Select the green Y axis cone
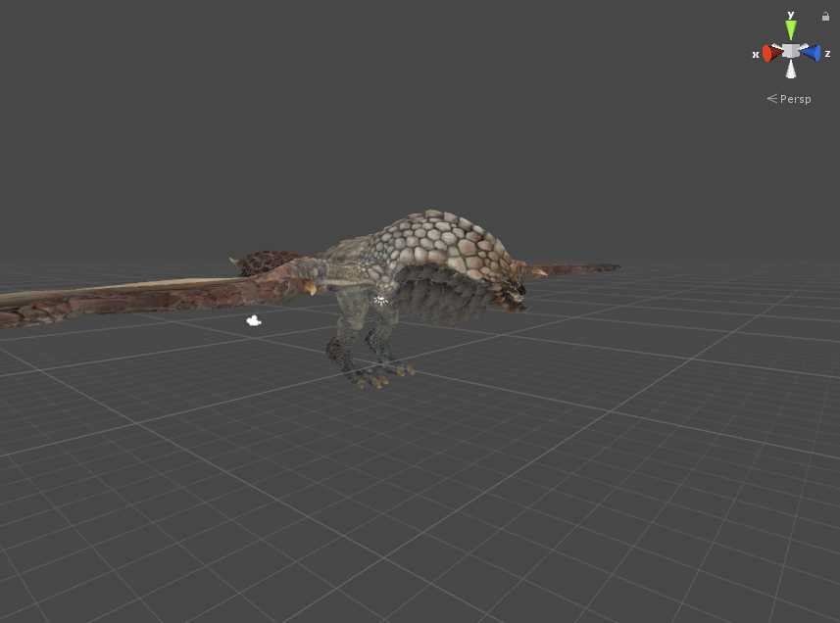The width and height of the screenshot is (840, 623). [x=792, y=27]
